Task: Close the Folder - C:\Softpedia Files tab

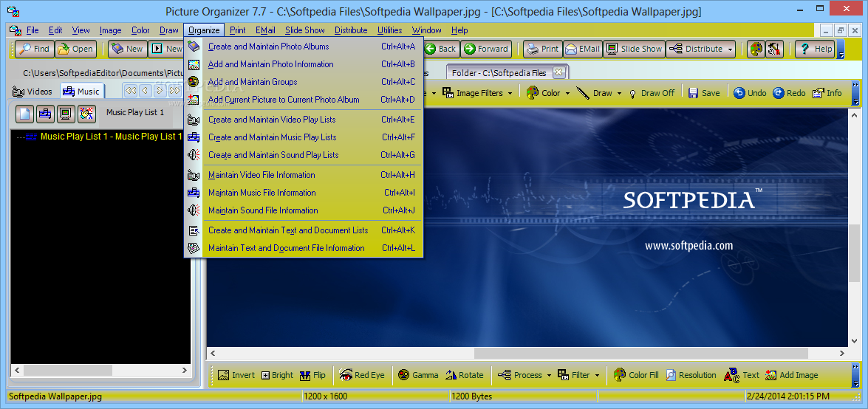Action: tap(558, 72)
